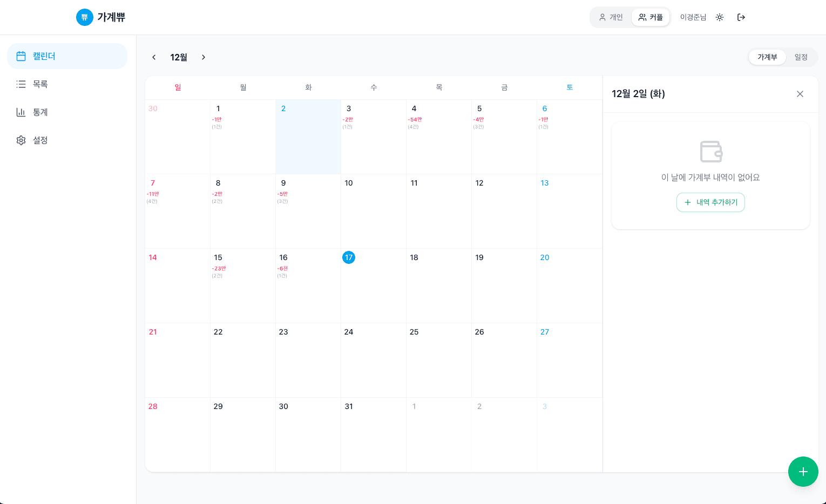Click the 이경준님 user name
The height and width of the screenshot is (504, 826).
tap(693, 17)
